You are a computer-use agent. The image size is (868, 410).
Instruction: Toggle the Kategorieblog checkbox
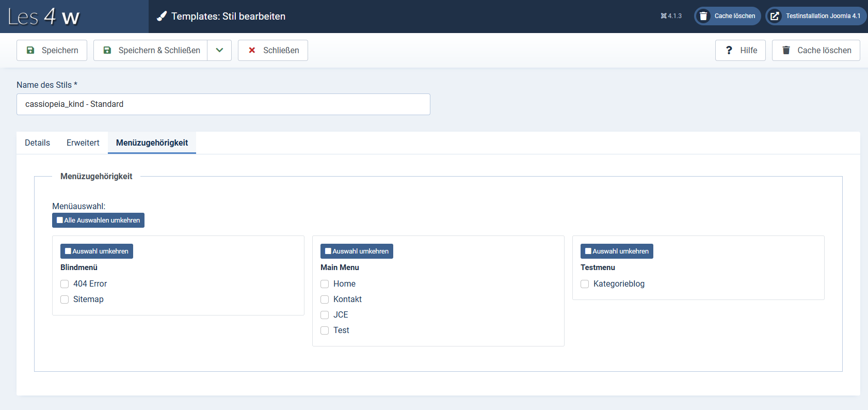pyautogui.click(x=585, y=284)
